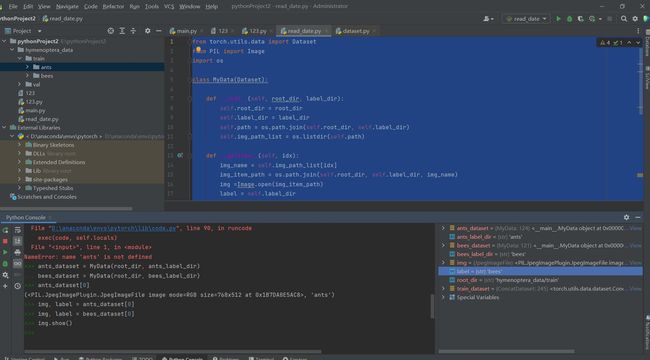650x360 pixels.
Task: Toggle soft-wrap in the console toolbar
Action: pyautogui.click(x=17, y=230)
